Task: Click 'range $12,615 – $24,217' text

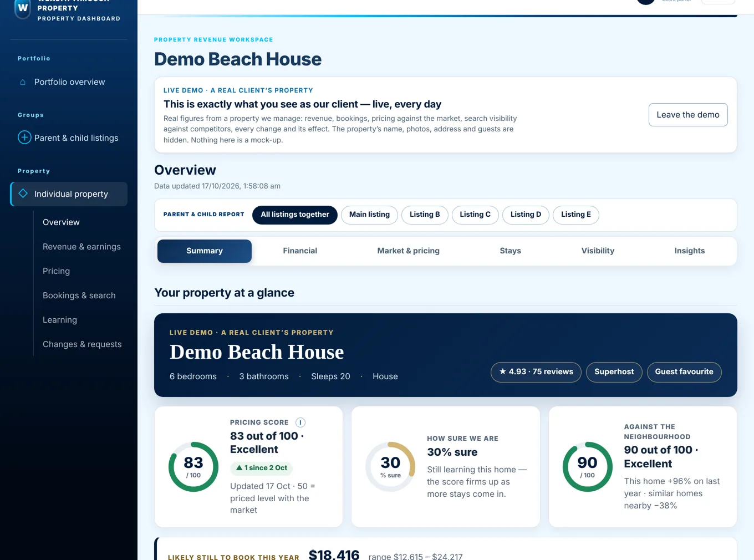Action: tap(415, 556)
